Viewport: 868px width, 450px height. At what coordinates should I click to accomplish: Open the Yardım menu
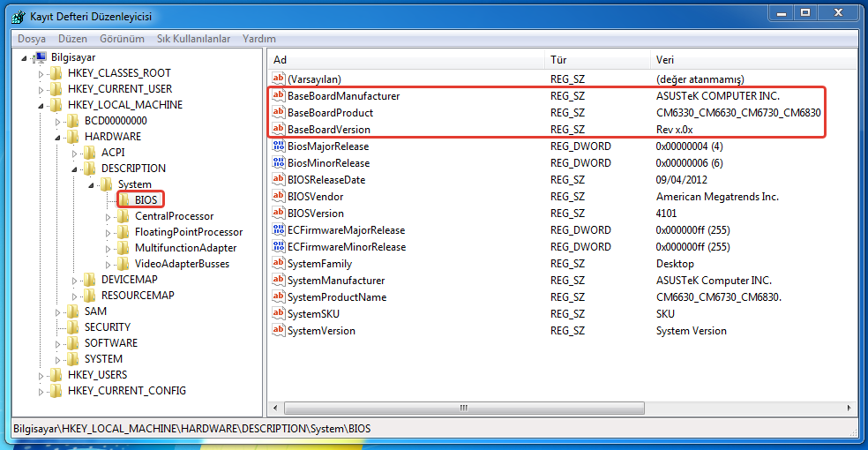(x=259, y=39)
